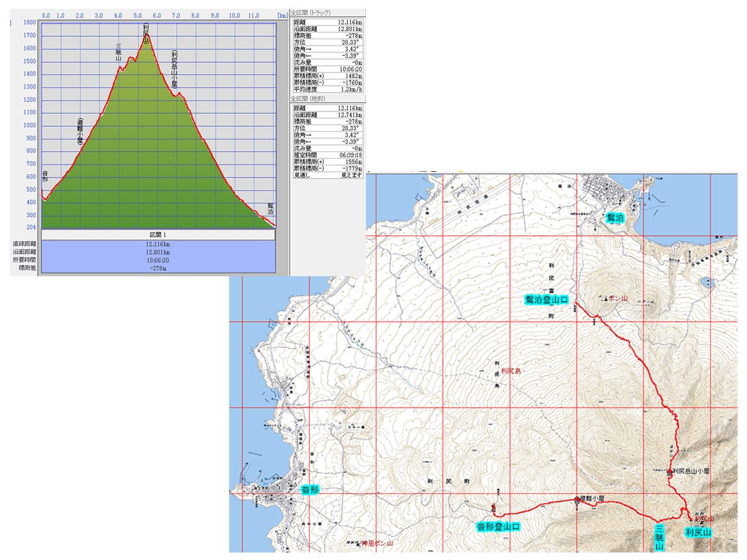
Task: Click the cyan 利尻山 label on map
Action: pos(698,533)
